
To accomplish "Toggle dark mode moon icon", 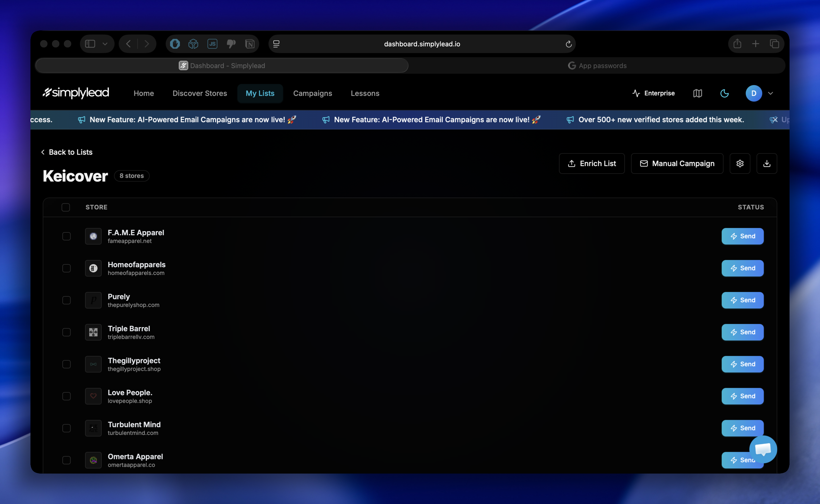I will (x=724, y=93).
